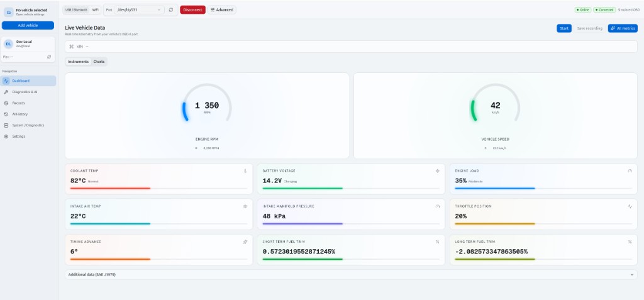Click the Add vehicle button
The width and height of the screenshot is (644, 300).
(28, 25)
